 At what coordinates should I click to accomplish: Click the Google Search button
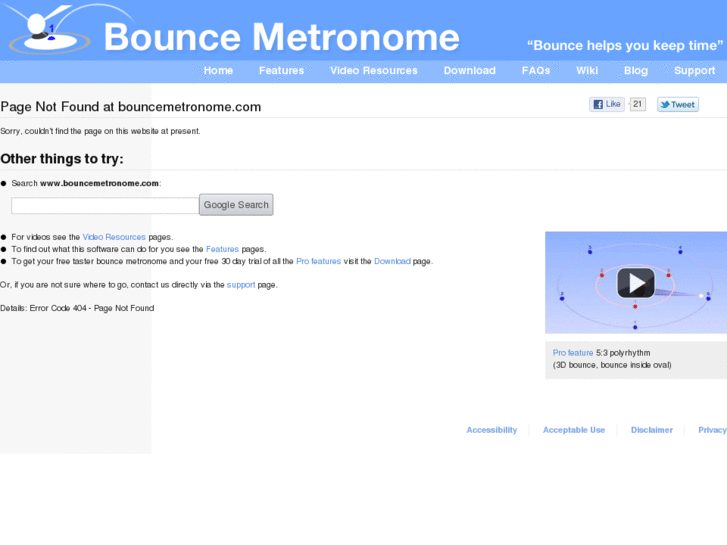(x=236, y=205)
